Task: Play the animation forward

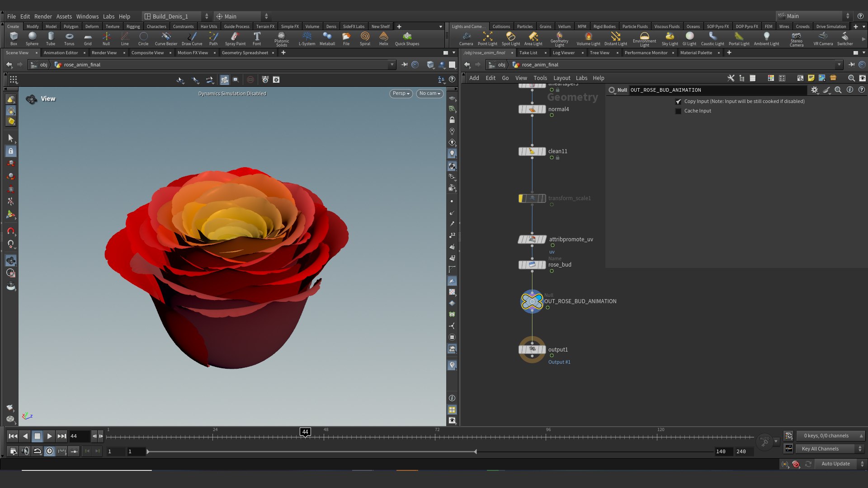Action: (49, 436)
